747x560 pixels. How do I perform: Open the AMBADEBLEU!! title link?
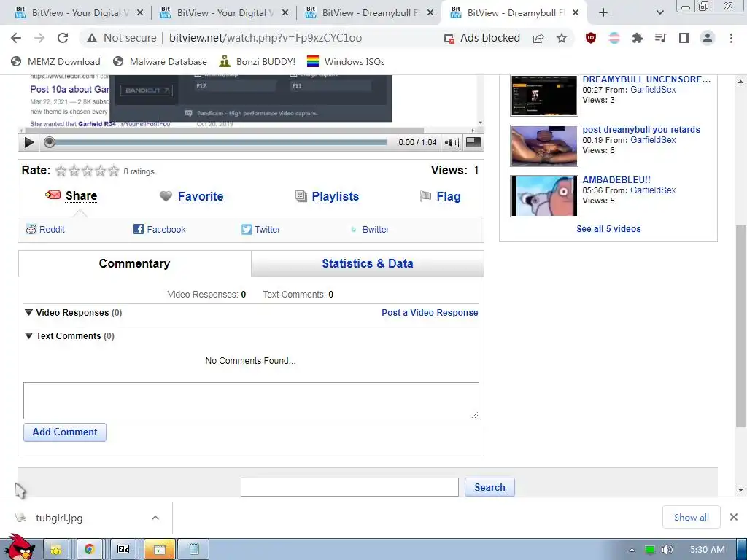pos(616,179)
